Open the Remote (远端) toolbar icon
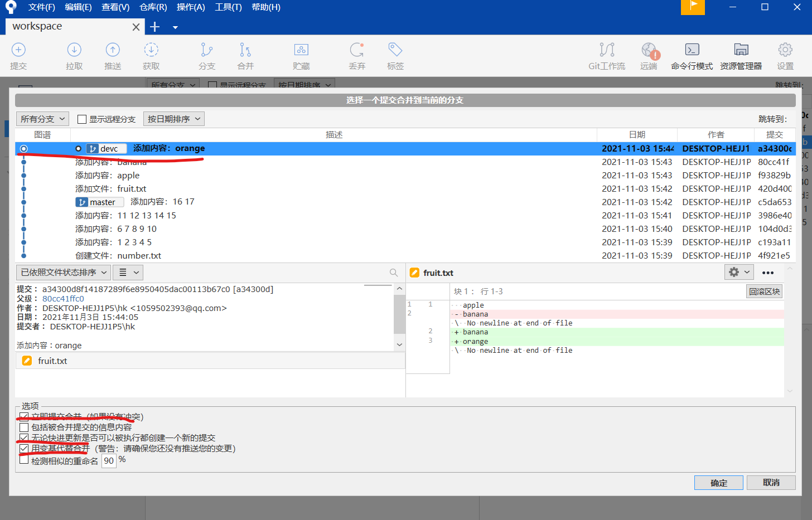The image size is (812, 520). [x=649, y=51]
